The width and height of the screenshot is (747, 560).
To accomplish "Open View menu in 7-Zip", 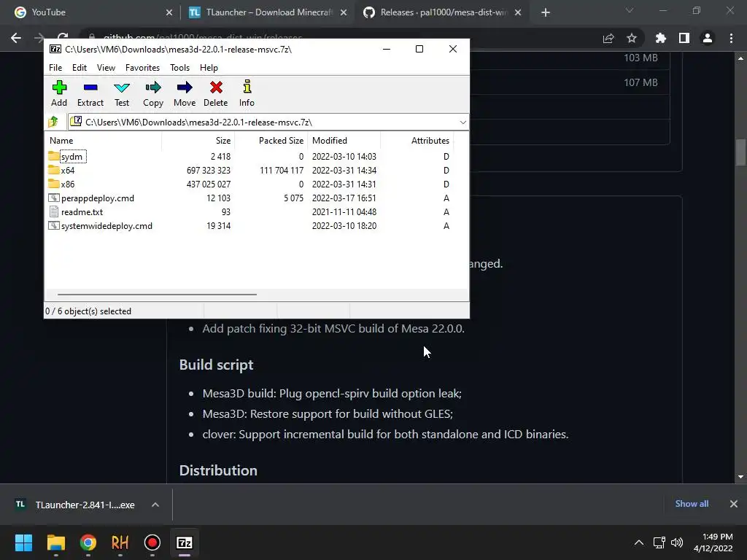I will [x=106, y=68].
